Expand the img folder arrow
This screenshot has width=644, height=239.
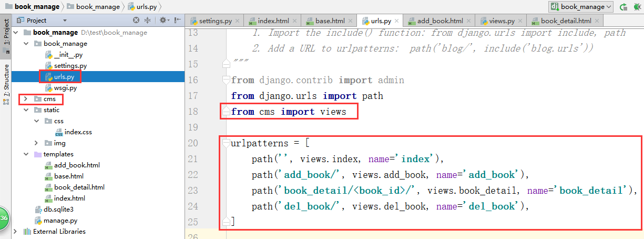pos(36,143)
